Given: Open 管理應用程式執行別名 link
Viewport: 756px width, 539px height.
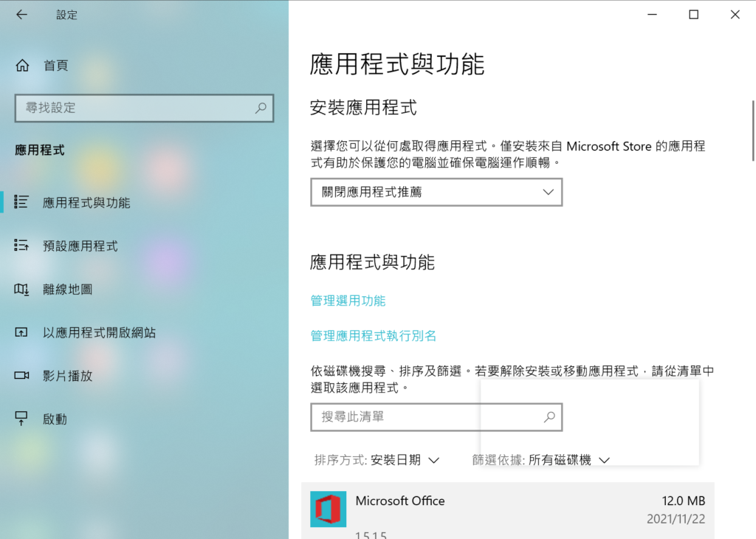Looking at the screenshot, I should click(373, 335).
